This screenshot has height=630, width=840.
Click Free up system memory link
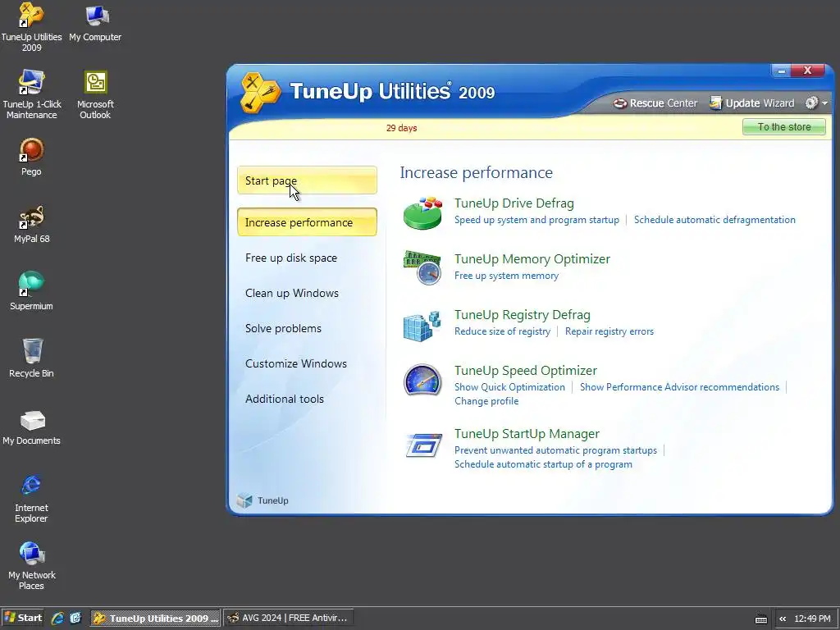pos(506,276)
